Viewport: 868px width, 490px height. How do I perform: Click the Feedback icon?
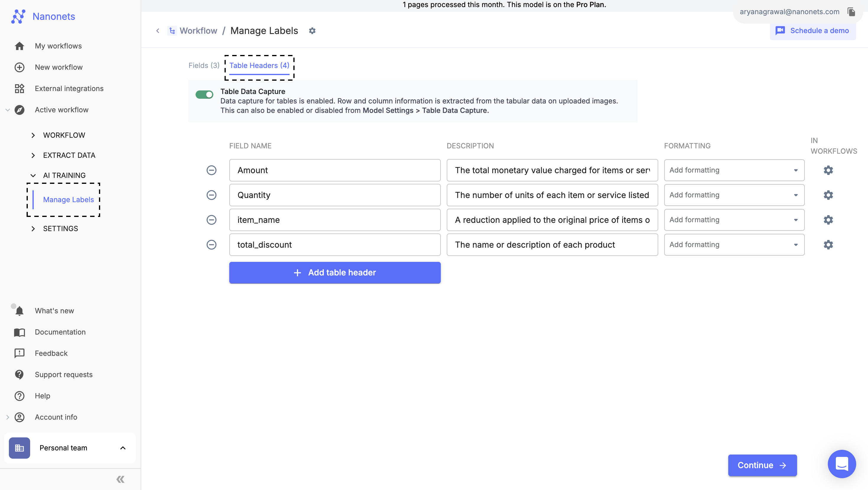(x=19, y=353)
